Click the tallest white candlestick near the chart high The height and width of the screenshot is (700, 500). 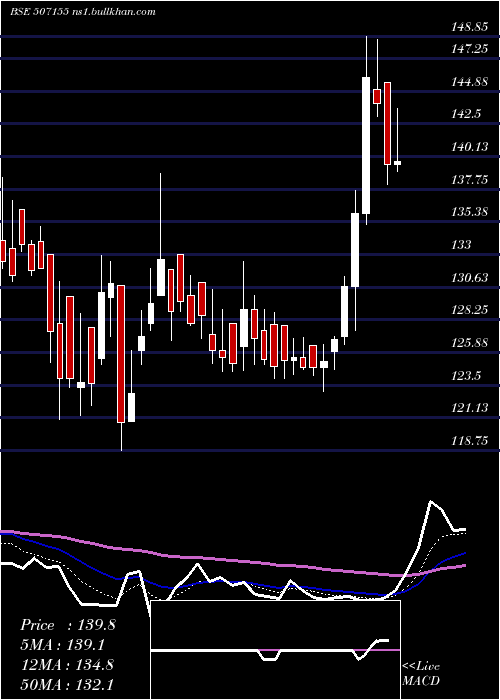pyautogui.click(x=366, y=146)
